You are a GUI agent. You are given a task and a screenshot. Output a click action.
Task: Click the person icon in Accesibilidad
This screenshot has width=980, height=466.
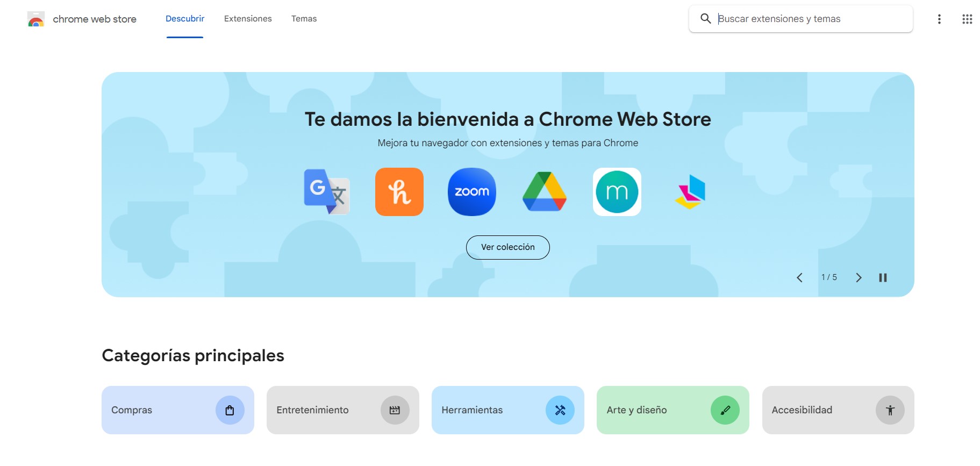[890, 410]
